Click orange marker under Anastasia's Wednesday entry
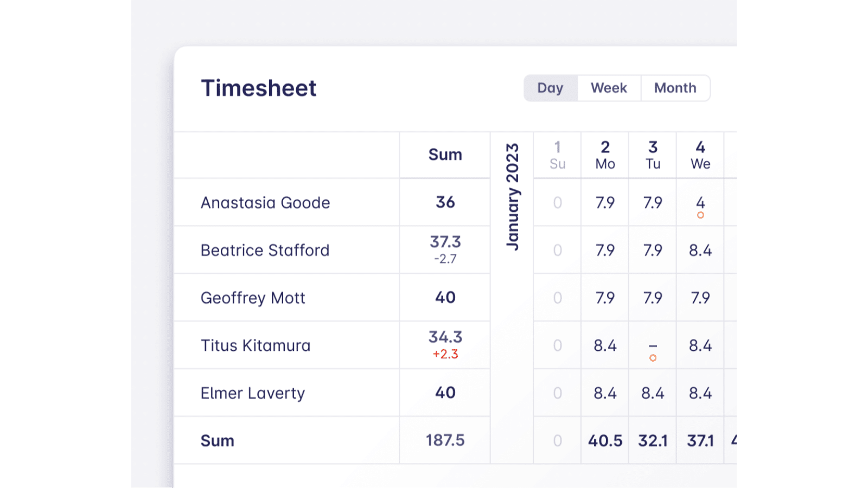This screenshot has width=868, height=488. click(700, 215)
